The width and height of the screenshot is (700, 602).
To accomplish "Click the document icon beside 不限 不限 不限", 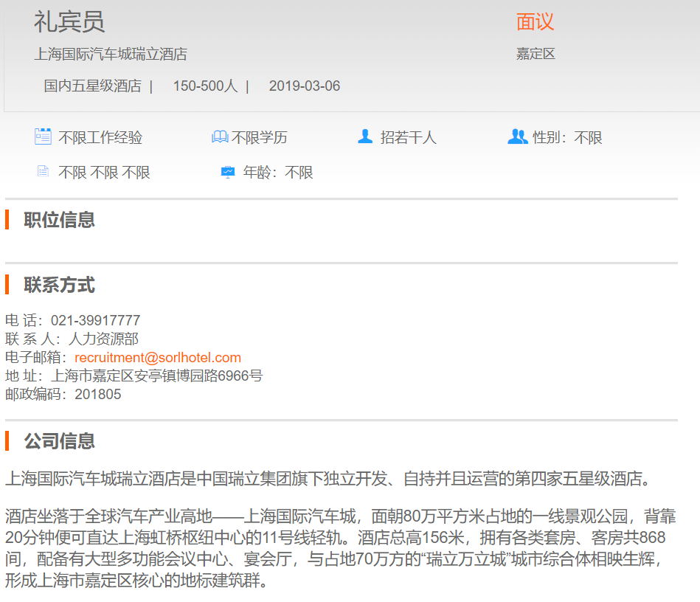I will [x=43, y=172].
